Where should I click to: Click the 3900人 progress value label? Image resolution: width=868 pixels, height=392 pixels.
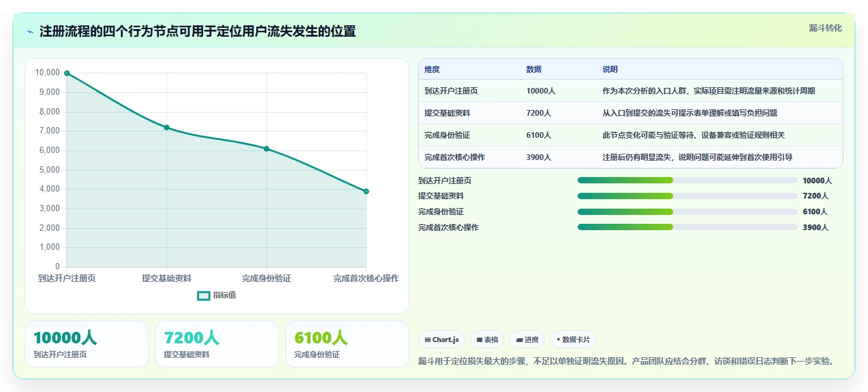pos(815,228)
